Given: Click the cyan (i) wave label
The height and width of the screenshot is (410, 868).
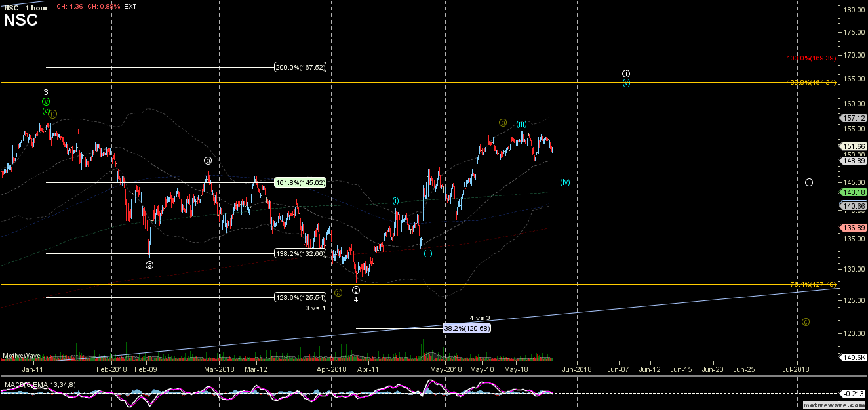Looking at the screenshot, I should click(396, 201).
